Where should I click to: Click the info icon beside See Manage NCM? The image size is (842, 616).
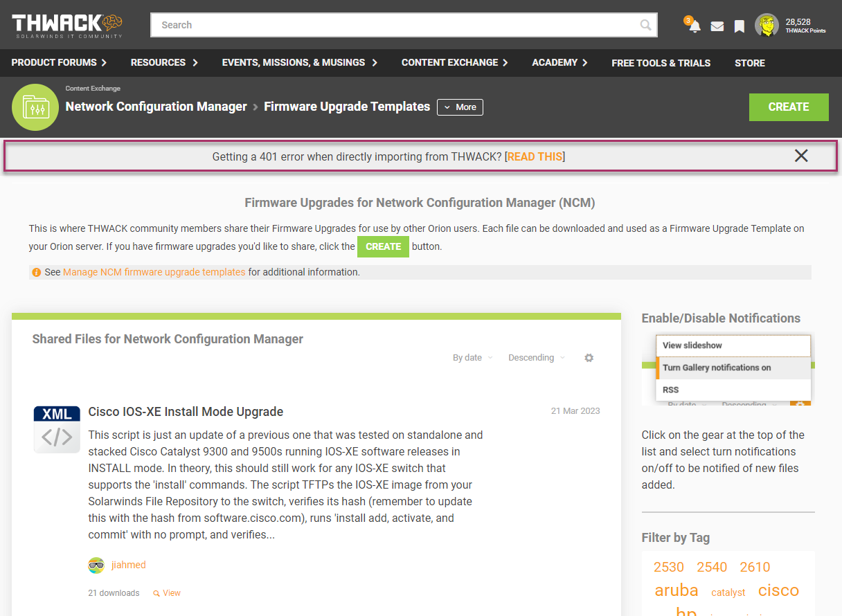pyautogui.click(x=37, y=273)
